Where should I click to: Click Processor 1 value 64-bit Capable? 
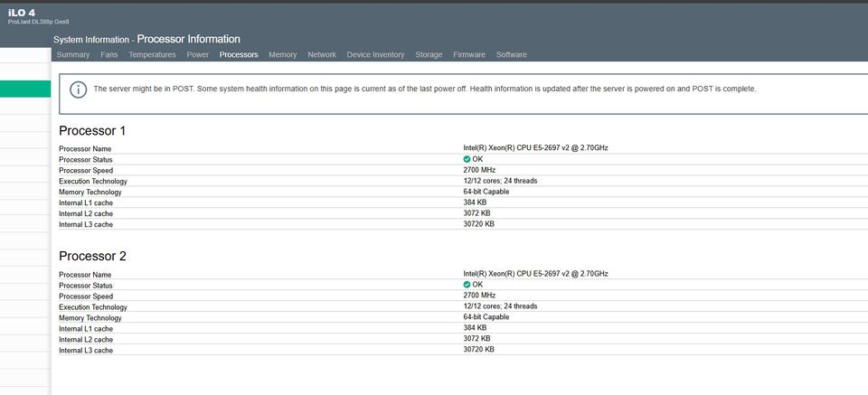pos(486,192)
